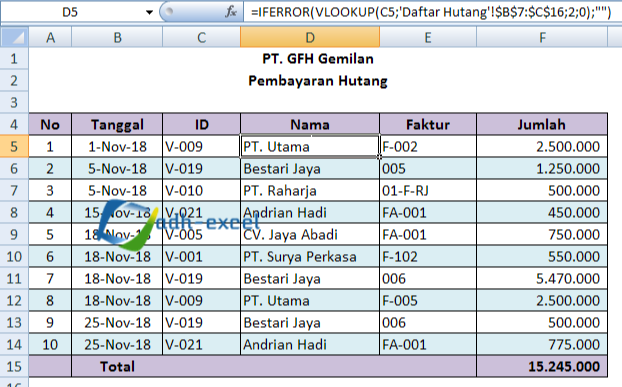Image resolution: width=622 pixels, height=387 pixels.
Task: Select the total amount 15.245.000
Action: coord(542,366)
